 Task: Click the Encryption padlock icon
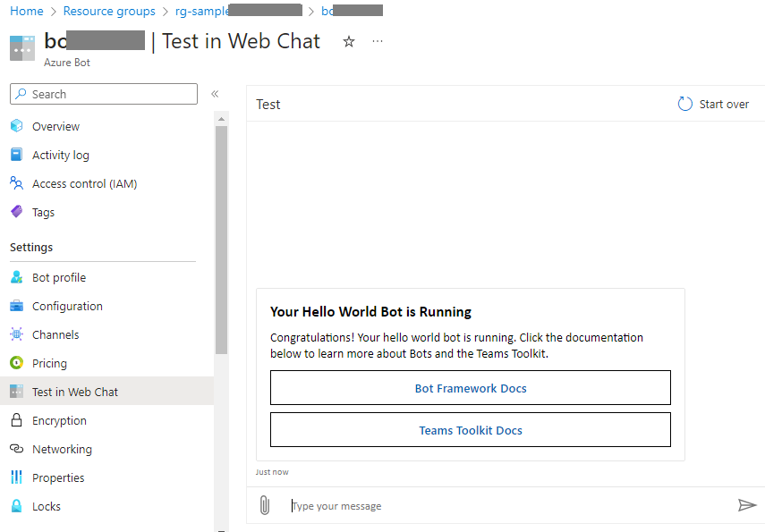pyautogui.click(x=16, y=420)
